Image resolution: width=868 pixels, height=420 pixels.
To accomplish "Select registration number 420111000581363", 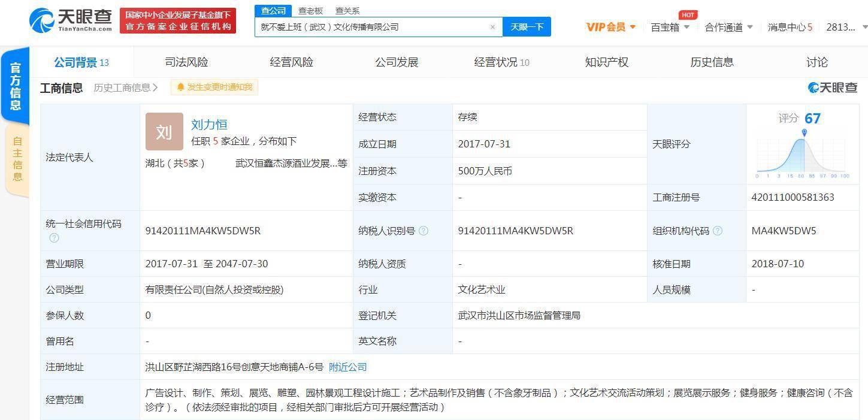I will pyautogui.click(x=793, y=197).
